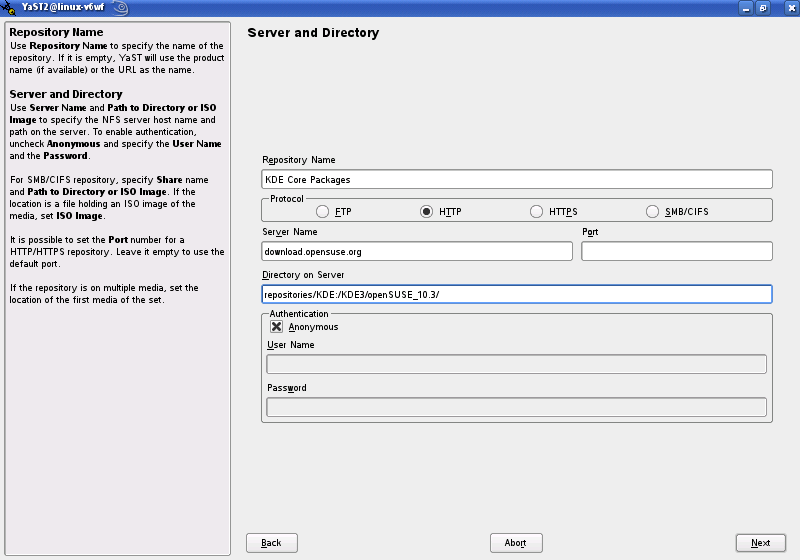Screen dimensions: 800x560
Task: Click the "Server and Directory" help heading
Action: pos(66,94)
